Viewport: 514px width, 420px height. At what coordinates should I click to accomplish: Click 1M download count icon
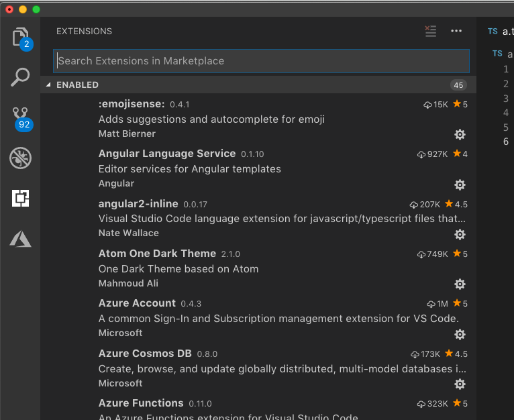click(431, 304)
